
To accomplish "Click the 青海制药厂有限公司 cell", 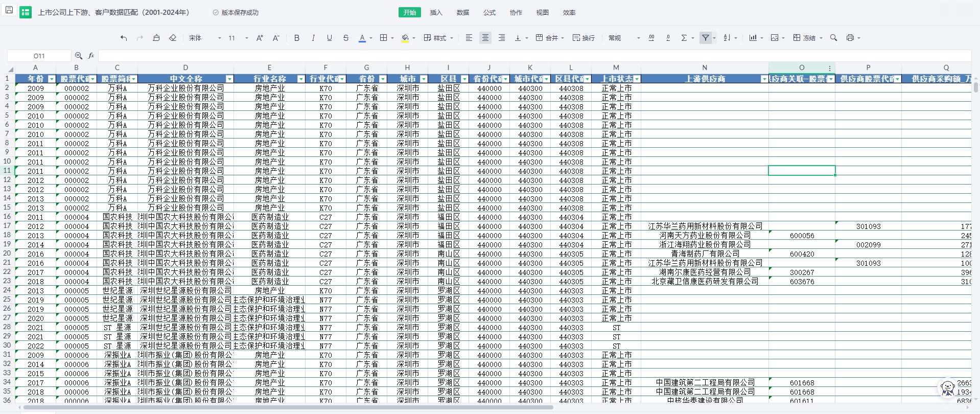I will (705, 254).
